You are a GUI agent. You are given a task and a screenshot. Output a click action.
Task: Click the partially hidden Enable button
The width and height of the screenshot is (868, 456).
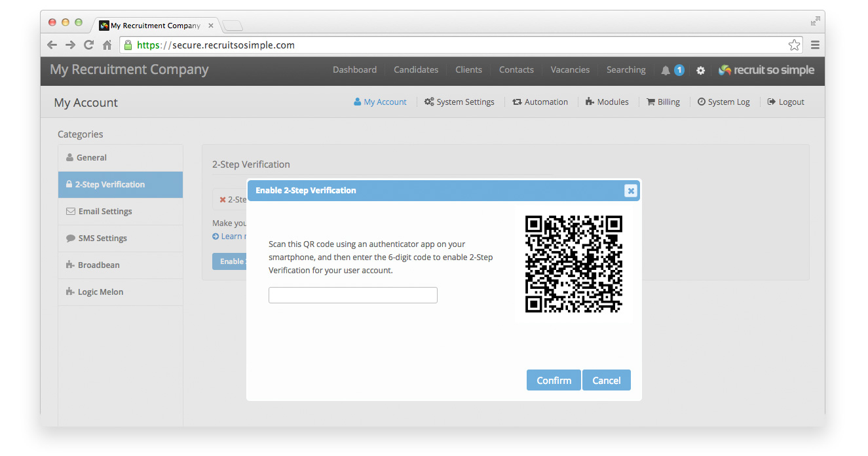point(229,261)
